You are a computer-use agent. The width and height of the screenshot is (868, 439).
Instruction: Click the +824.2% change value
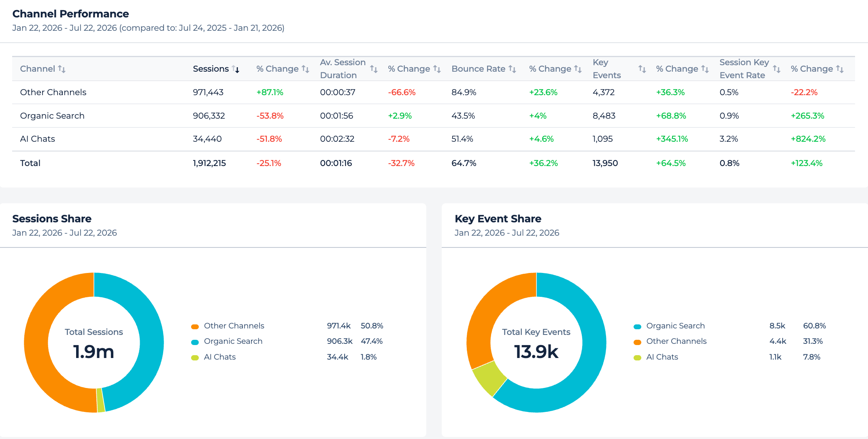(808, 139)
